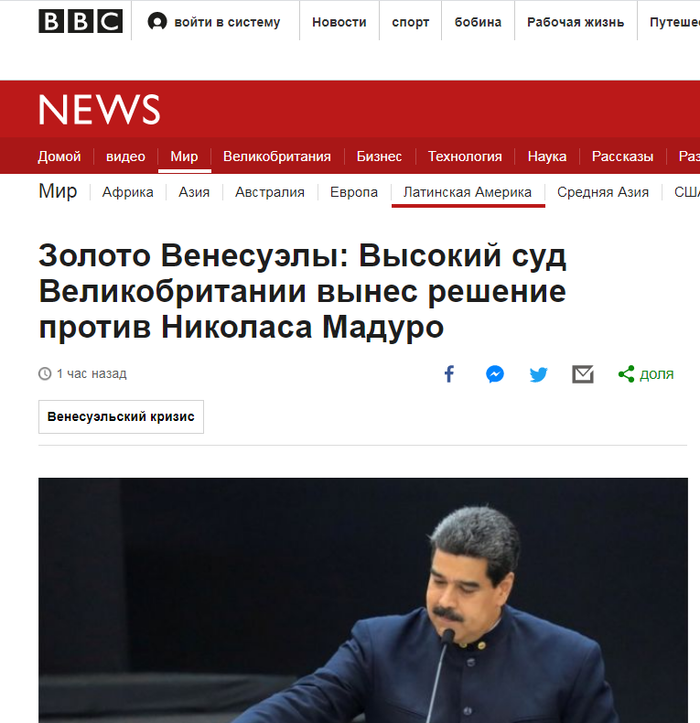Click the white NEWS logo banner
The image size is (700, 723).
(99, 109)
